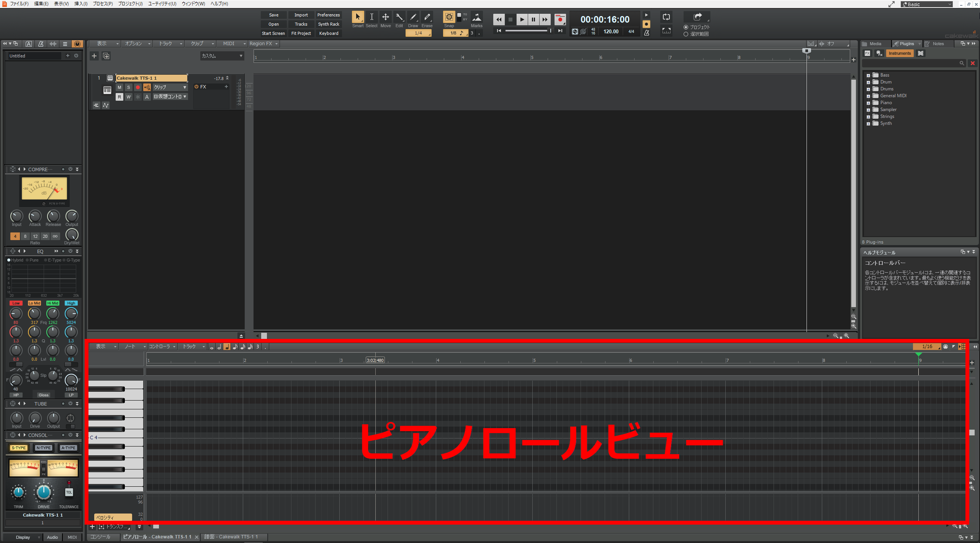The image size is (980, 543).
Task: Click the browser search magnifier icon
Action: [x=962, y=63]
